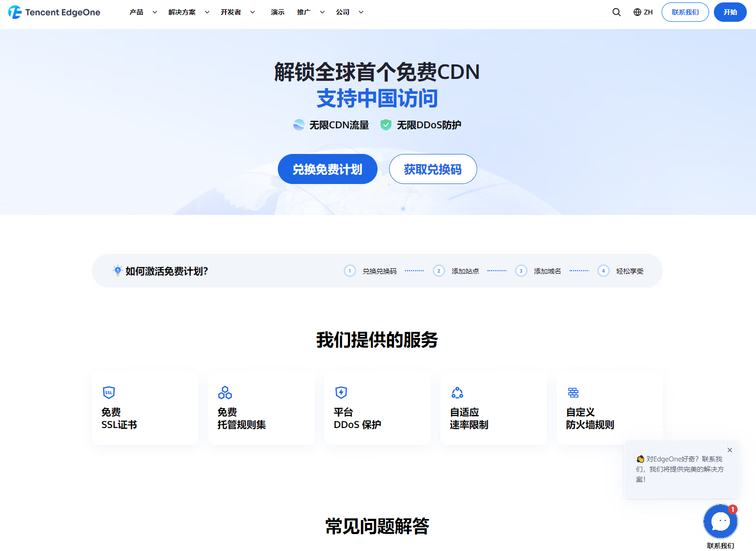
Task: Click the adaptive rate limiting icon
Action: [x=457, y=393]
